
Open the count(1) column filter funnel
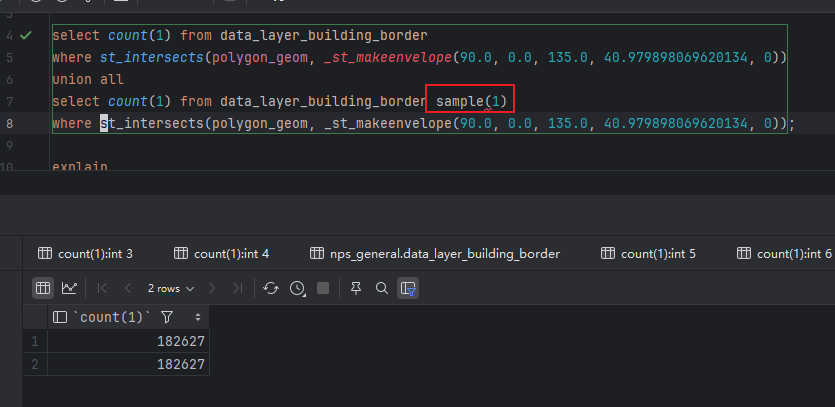(167, 317)
